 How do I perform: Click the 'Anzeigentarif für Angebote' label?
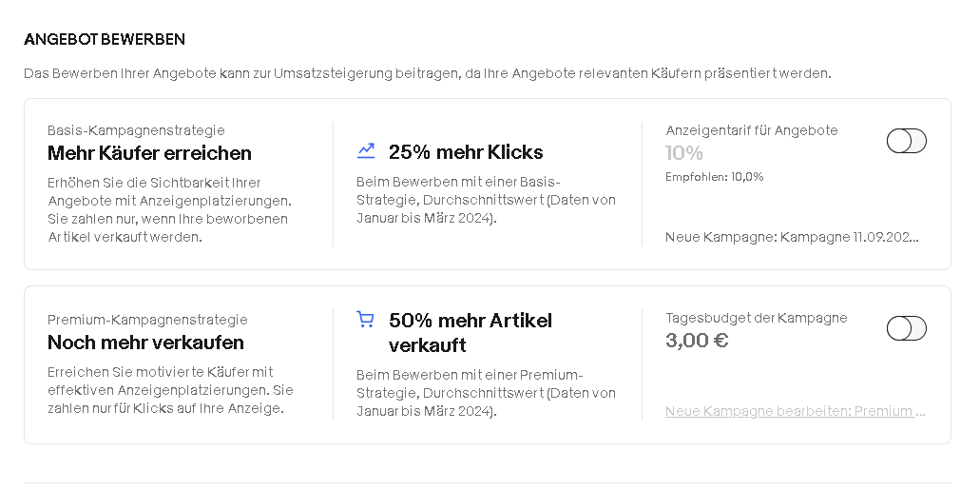(x=751, y=130)
